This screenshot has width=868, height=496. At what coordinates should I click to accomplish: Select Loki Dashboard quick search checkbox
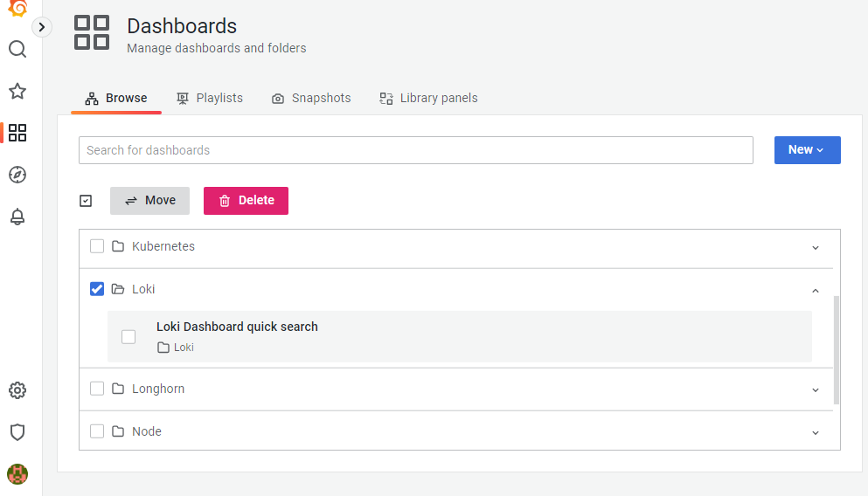point(128,337)
